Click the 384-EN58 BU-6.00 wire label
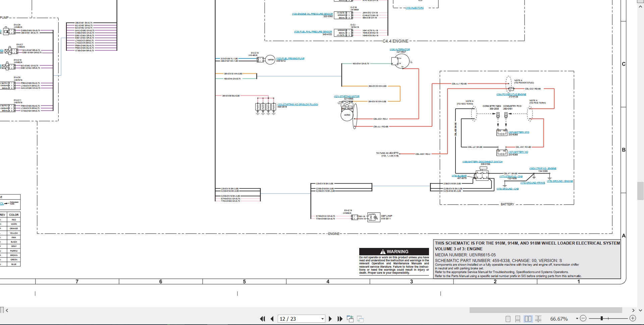 [231, 96]
